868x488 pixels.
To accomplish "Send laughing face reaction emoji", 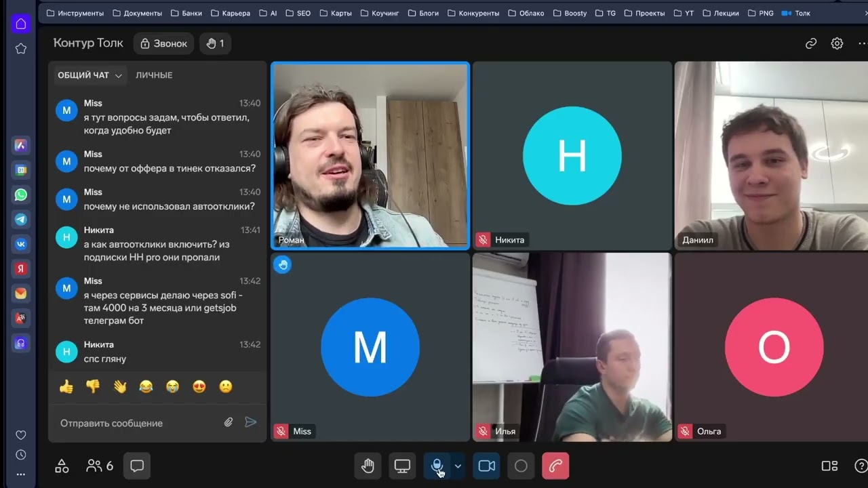I will pos(146,386).
